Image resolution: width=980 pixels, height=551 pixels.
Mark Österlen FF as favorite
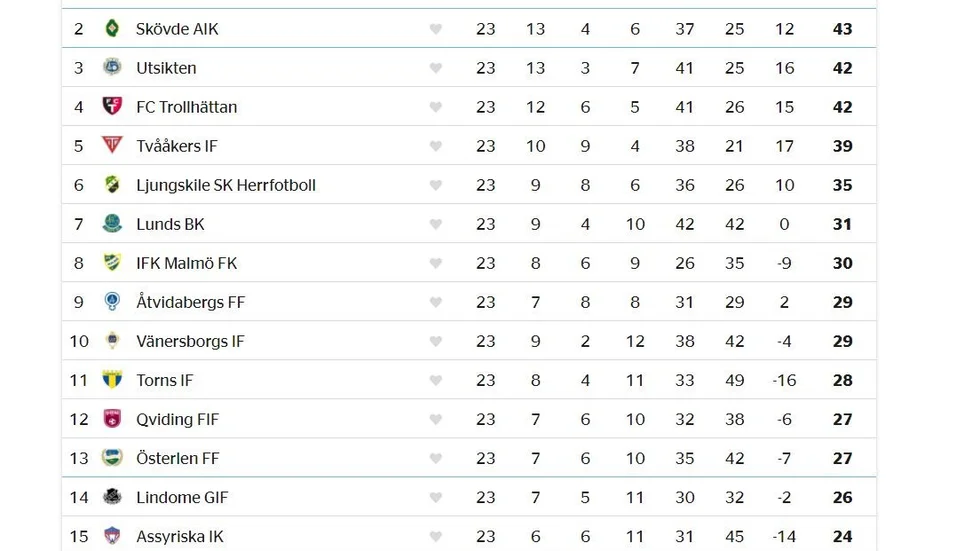(436, 458)
